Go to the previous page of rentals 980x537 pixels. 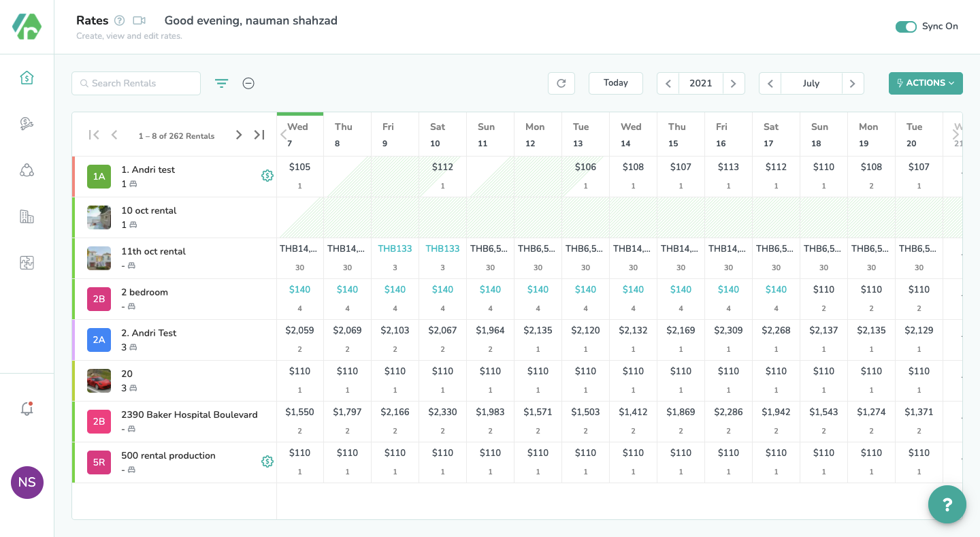pyautogui.click(x=114, y=135)
